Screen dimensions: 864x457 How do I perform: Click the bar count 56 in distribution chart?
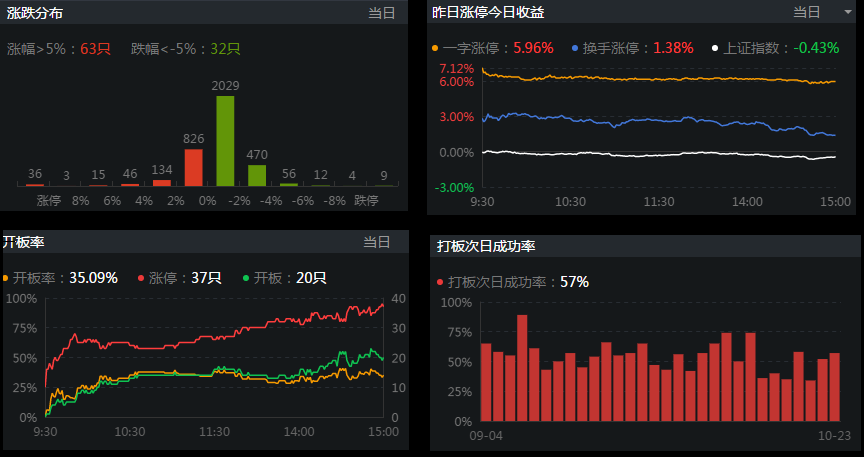click(x=289, y=174)
